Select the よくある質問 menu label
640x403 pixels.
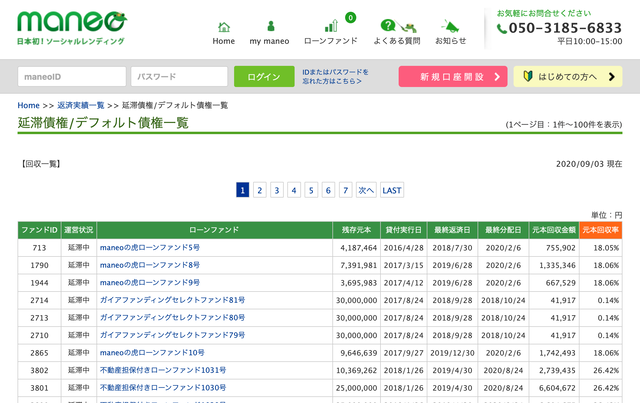pos(397,41)
